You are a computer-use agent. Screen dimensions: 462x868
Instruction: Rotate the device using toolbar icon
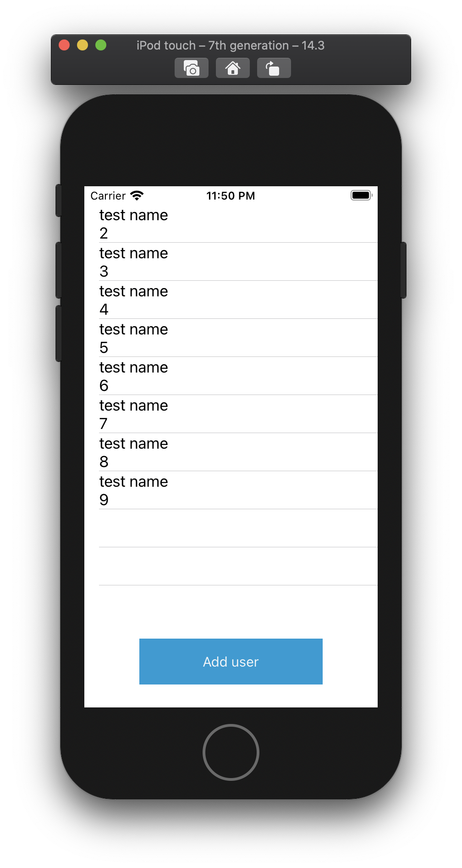274,68
